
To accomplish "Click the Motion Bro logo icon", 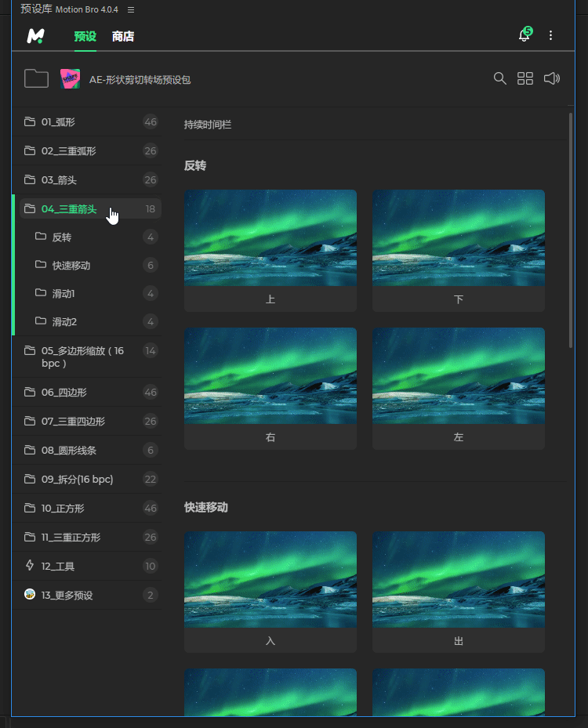I will (x=36, y=36).
